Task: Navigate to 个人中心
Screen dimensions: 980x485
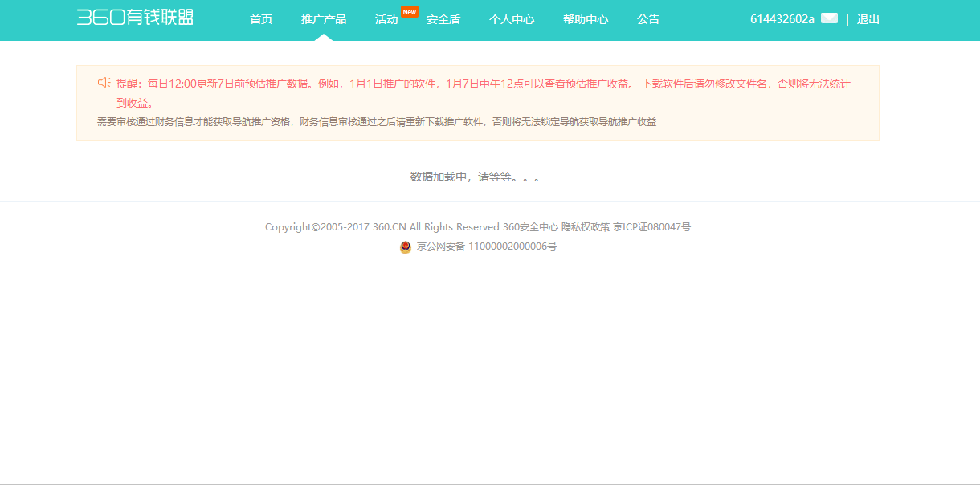Action: 512,19
